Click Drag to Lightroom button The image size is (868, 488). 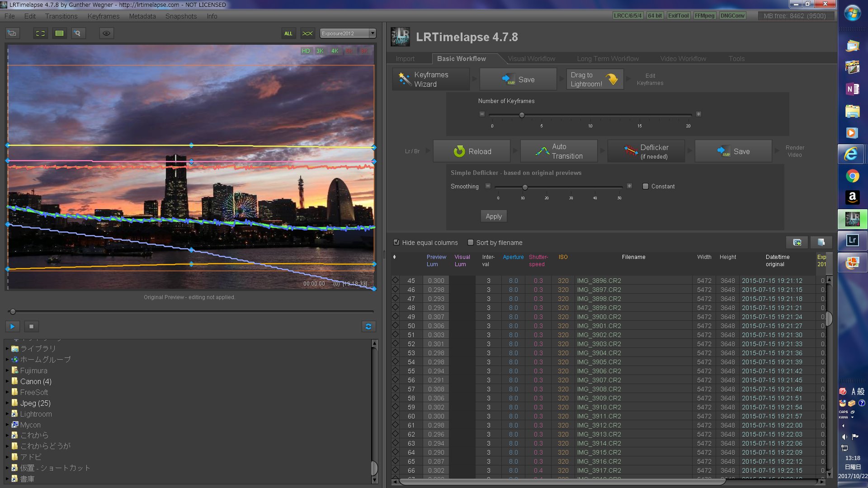[x=595, y=80]
